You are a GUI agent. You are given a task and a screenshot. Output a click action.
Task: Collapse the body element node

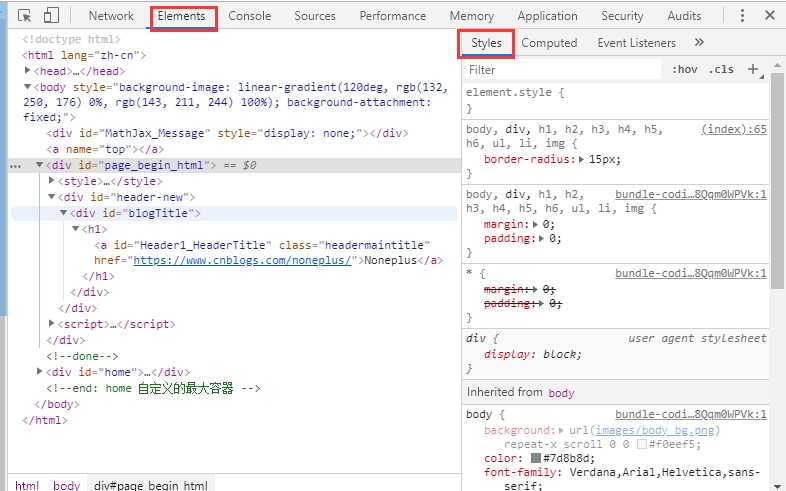(28, 87)
